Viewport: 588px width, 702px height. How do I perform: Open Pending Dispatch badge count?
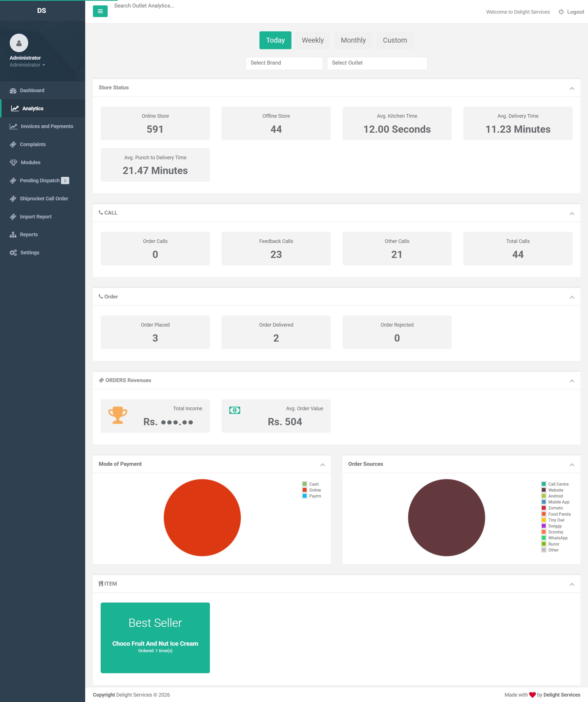coord(65,180)
